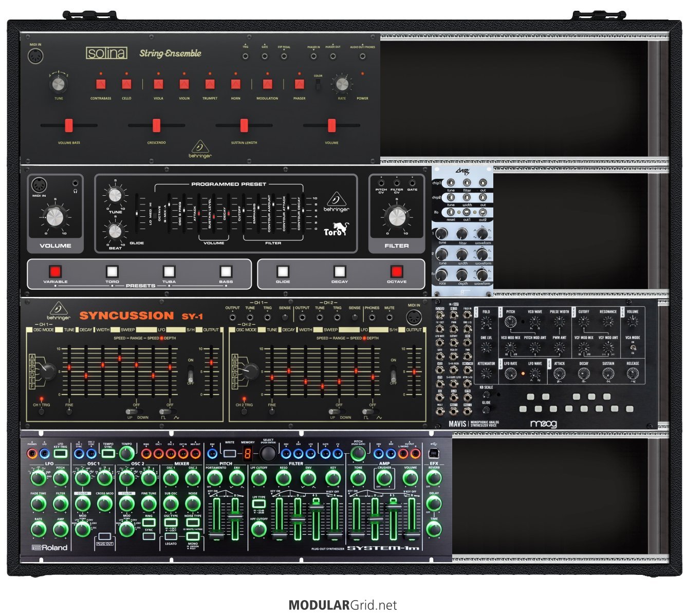Click the System-1m TEMPO knob
The width and height of the screenshot is (686, 616).
pyautogui.click(x=126, y=453)
